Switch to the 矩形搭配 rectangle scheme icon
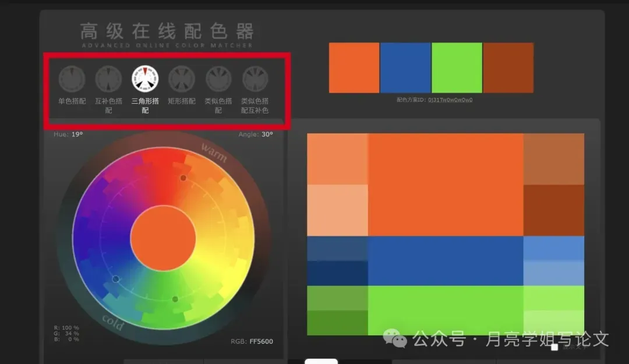Screen dimensions: 629x364 pos(181,79)
